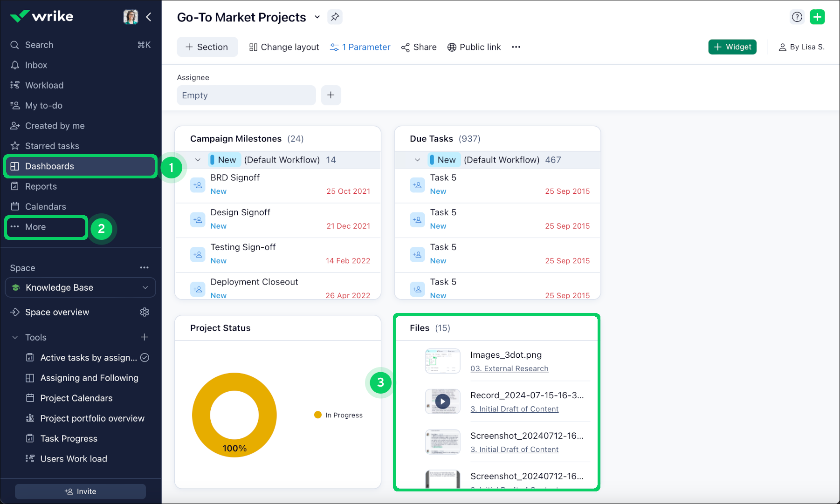Viewport: 840px width, 504px height.
Task: Click the green plus icon top right
Action: pos(817,16)
